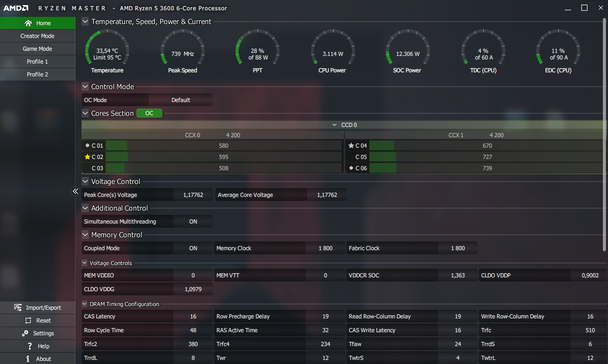Toggle the green OC badge in Cores Section
The image size is (608, 364).
tap(149, 113)
